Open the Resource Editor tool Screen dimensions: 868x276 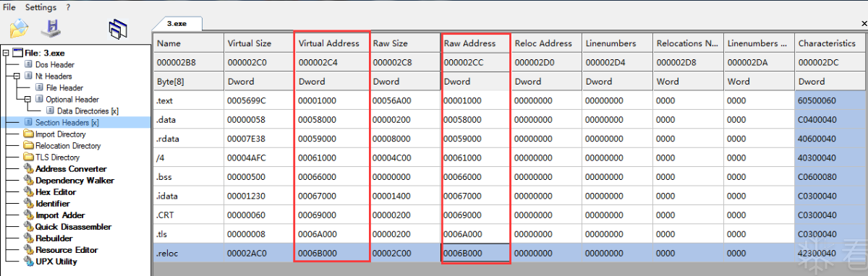(x=67, y=249)
